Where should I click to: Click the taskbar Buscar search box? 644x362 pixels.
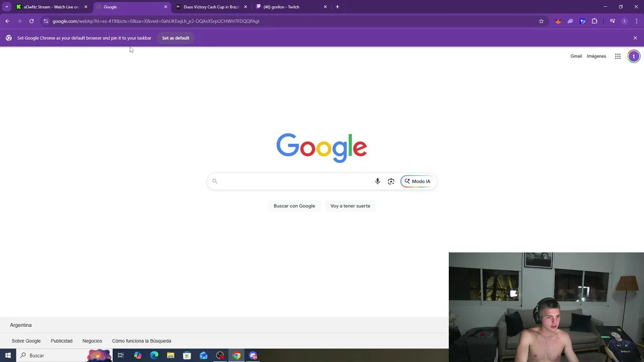pos(64,355)
